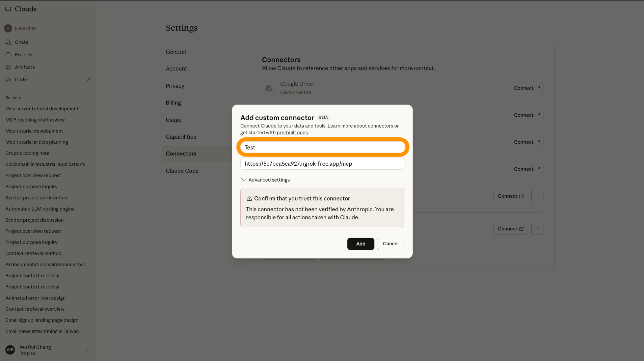The height and width of the screenshot is (361, 644).
Task: Expand Advanced settings in the dialog
Action: tap(265, 180)
